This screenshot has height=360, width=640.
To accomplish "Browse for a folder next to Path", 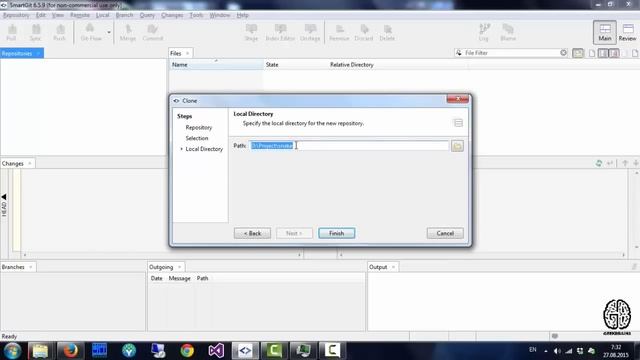I will point(457,146).
